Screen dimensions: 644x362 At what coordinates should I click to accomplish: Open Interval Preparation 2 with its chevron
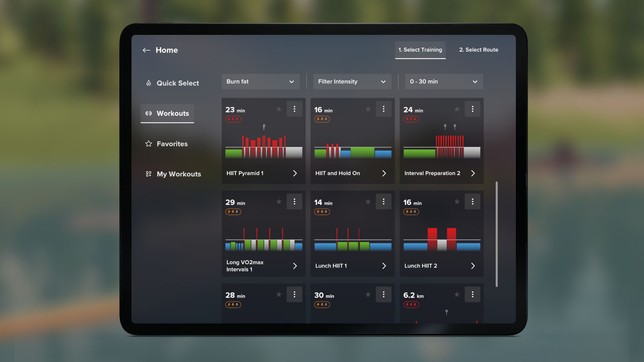[x=473, y=173]
